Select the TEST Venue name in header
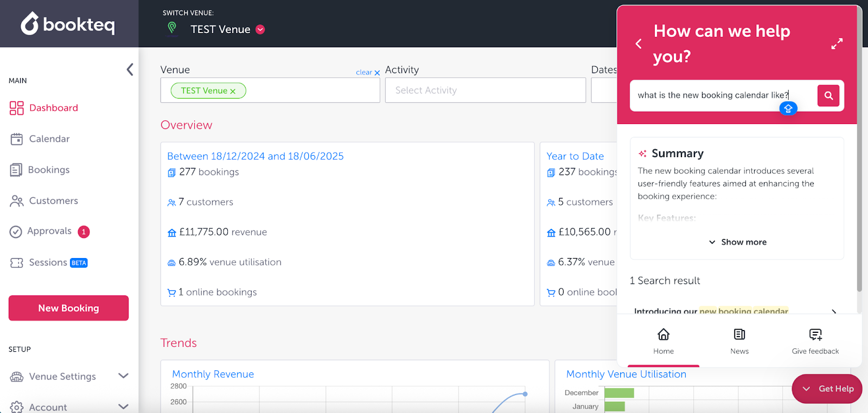Image resolution: width=868 pixels, height=413 pixels. click(x=220, y=29)
